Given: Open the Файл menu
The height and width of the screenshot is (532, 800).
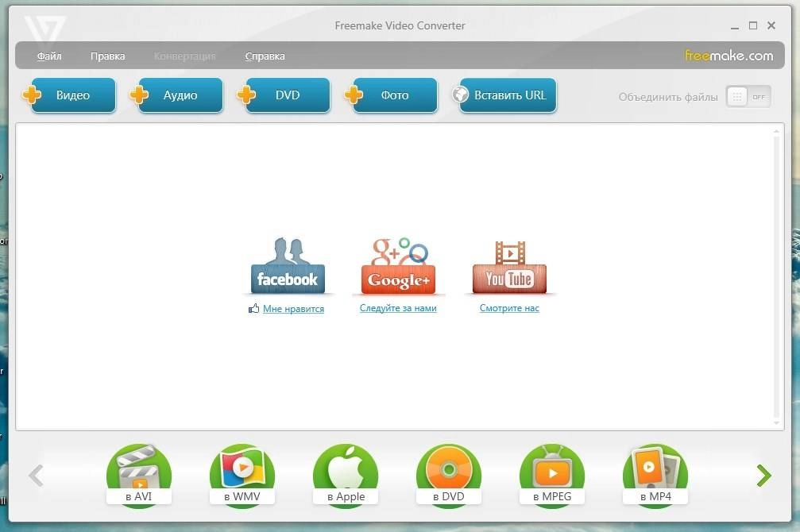Looking at the screenshot, I should point(49,56).
